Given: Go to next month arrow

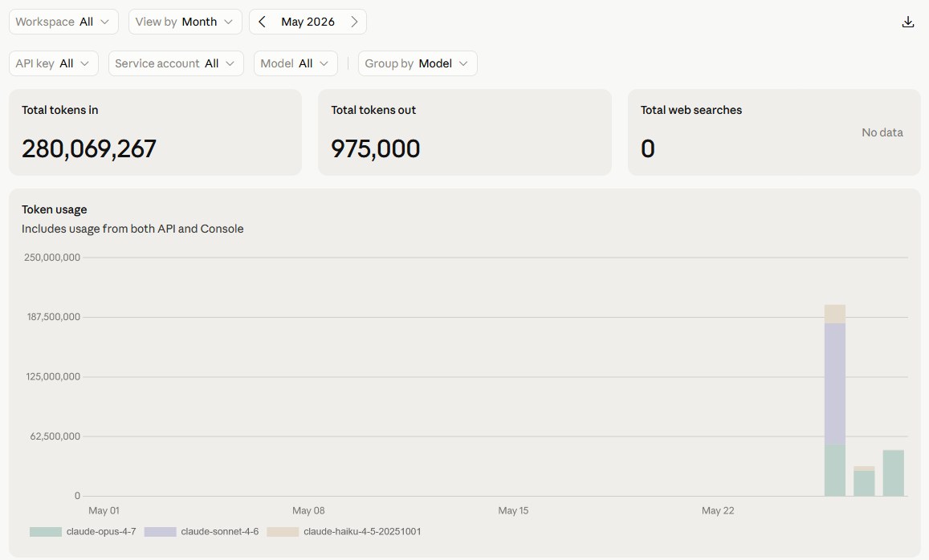Looking at the screenshot, I should click(x=354, y=22).
